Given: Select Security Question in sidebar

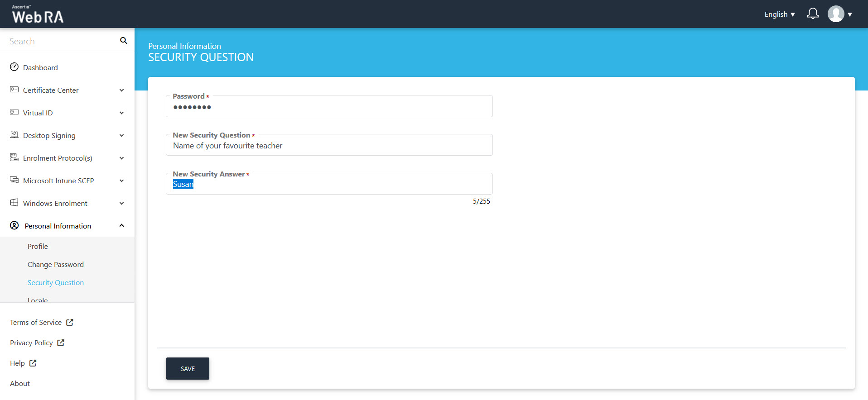Looking at the screenshot, I should point(55,282).
